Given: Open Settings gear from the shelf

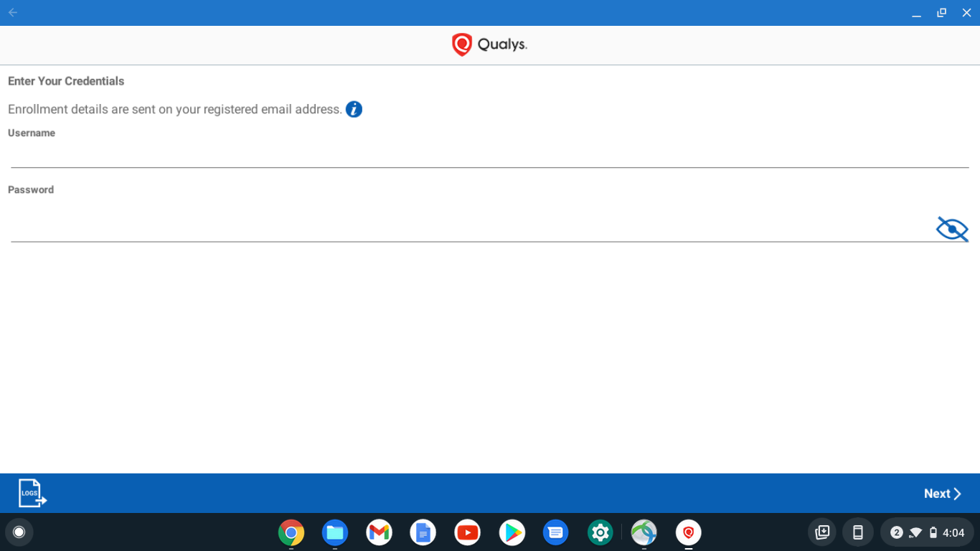Looking at the screenshot, I should 600,532.
